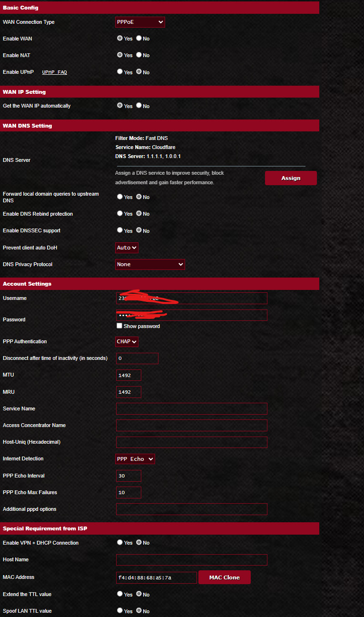Open the Prevent client auto DoH dropdown
Viewport: 364px width, 617px height.
[127, 248]
